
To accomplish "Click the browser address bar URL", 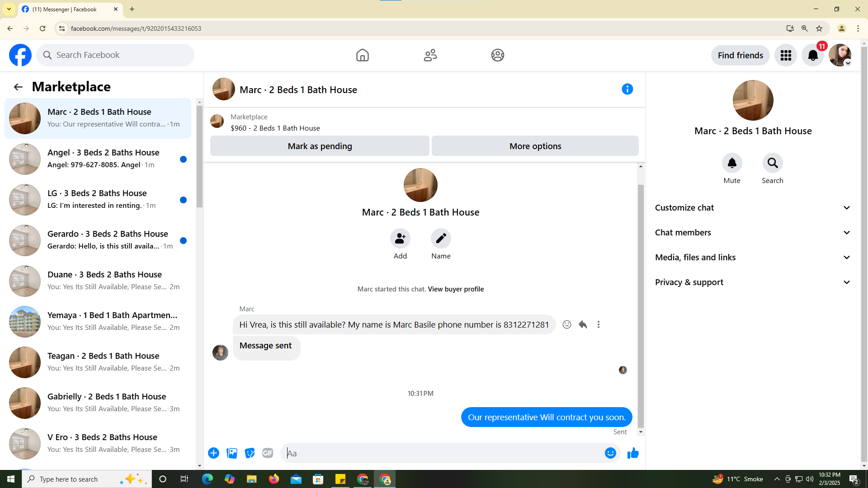I will coord(136,28).
